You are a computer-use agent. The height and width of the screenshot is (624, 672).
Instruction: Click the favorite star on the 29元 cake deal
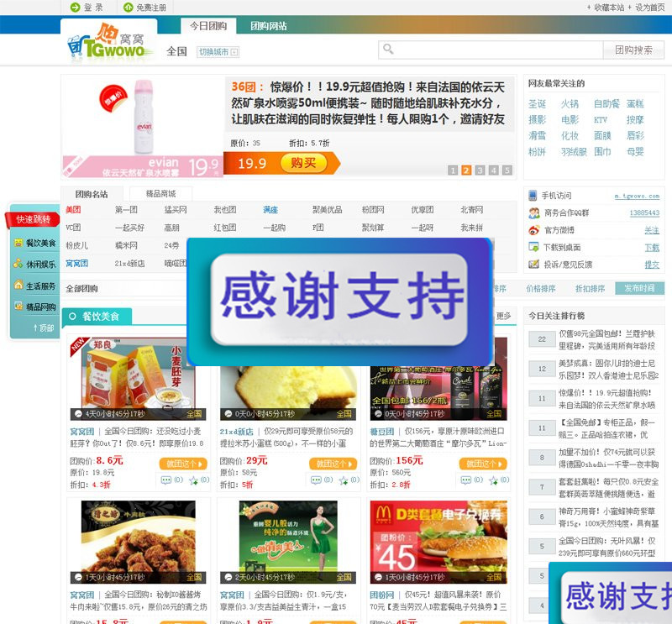344,480
